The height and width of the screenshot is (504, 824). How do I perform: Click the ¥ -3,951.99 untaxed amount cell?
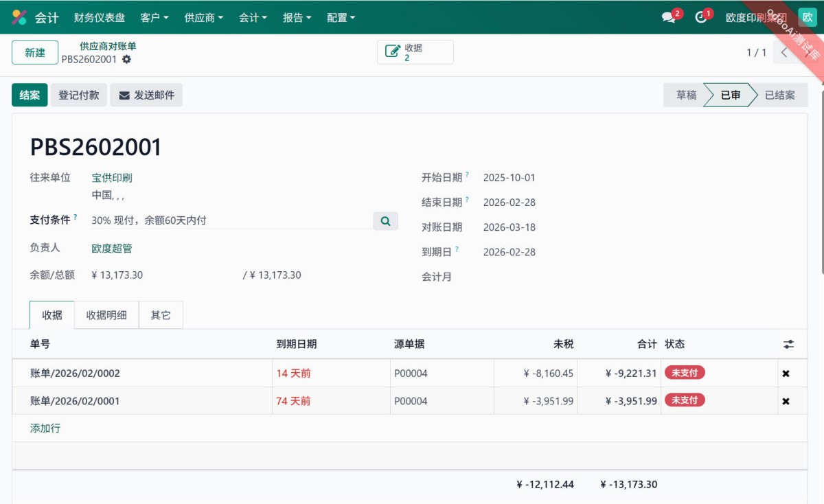pos(536,401)
